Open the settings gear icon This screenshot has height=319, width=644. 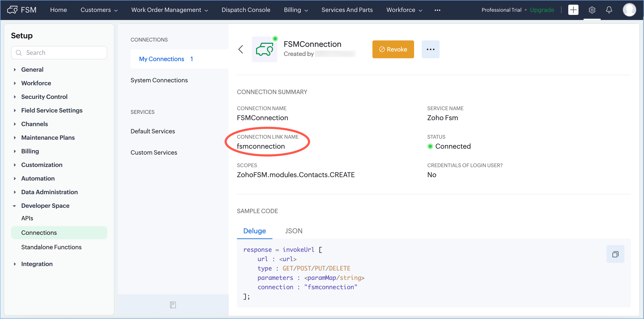pos(592,10)
